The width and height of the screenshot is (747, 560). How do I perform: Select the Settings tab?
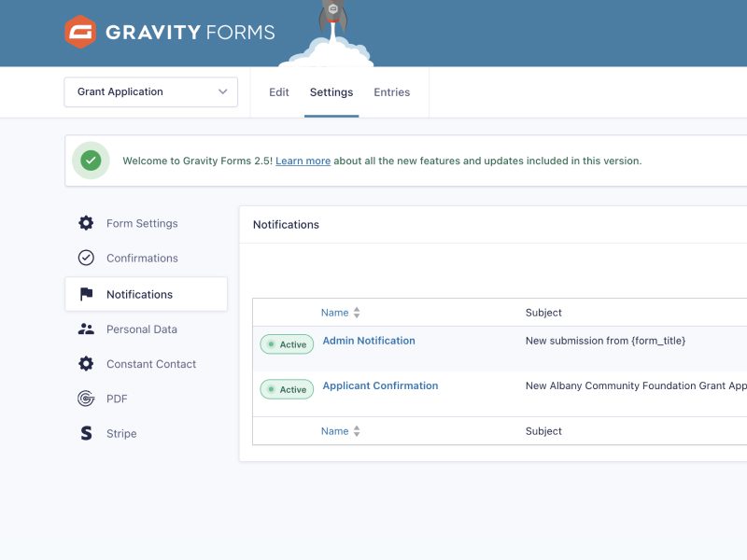pos(331,92)
